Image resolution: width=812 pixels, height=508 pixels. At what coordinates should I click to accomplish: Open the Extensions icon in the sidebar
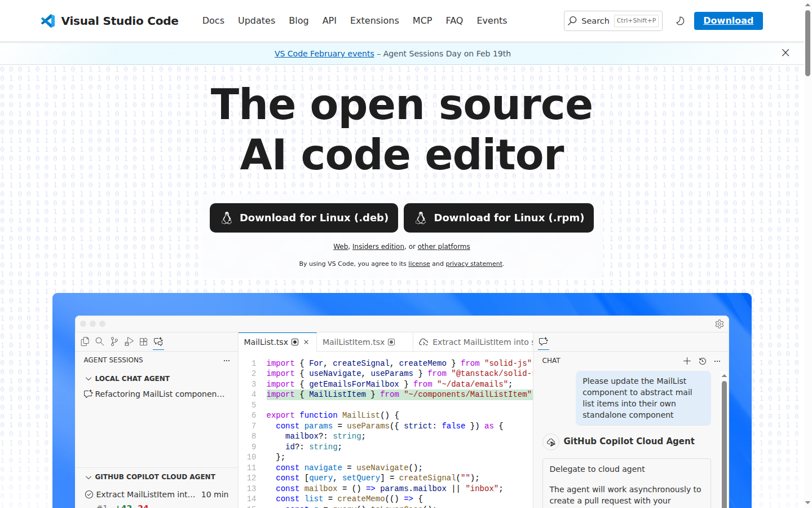pos(143,341)
